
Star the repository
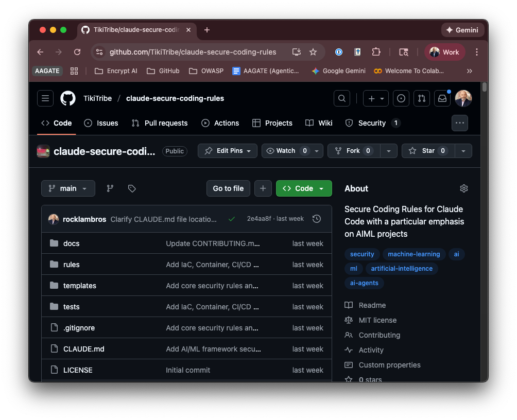[x=428, y=151]
